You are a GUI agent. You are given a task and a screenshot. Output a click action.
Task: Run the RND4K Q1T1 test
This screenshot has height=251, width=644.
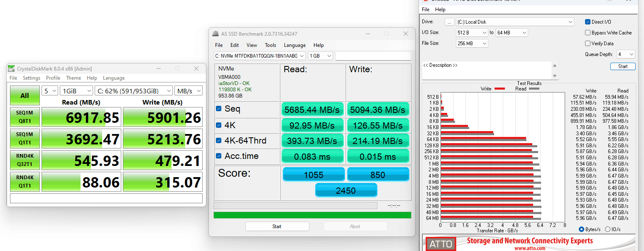click(25, 182)
